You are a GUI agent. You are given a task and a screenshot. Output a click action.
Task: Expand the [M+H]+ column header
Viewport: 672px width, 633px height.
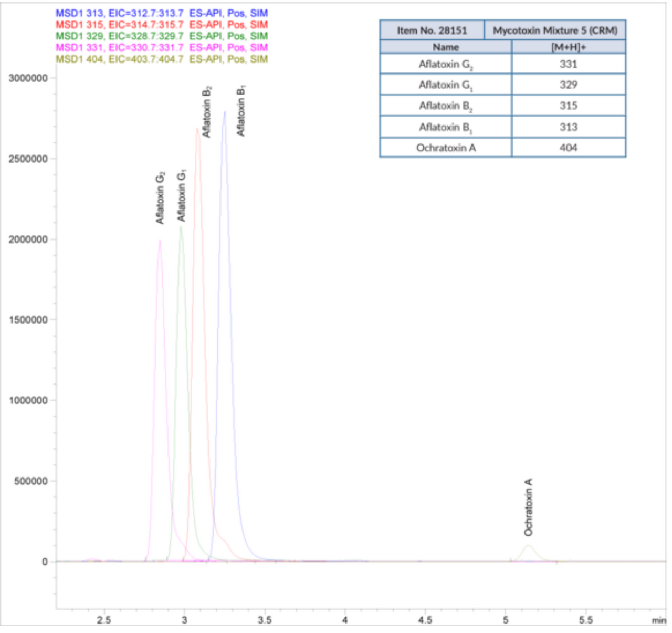click(x=569, y=47)
